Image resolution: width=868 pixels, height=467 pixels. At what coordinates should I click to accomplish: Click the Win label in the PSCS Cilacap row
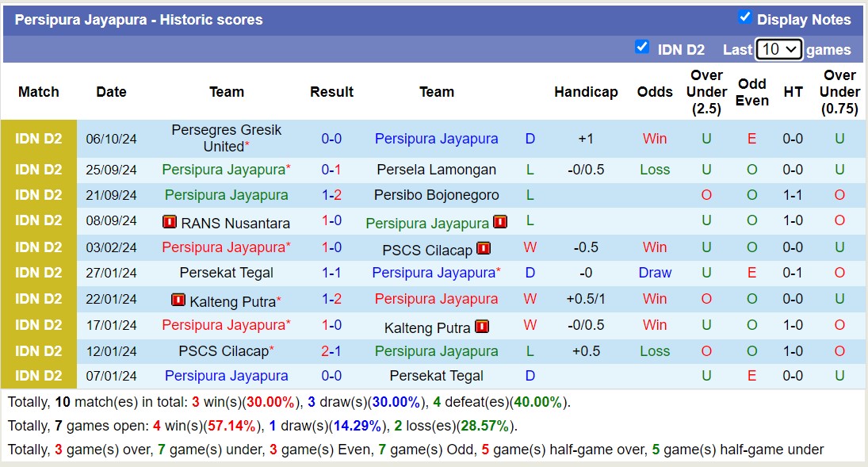[655, 247]
